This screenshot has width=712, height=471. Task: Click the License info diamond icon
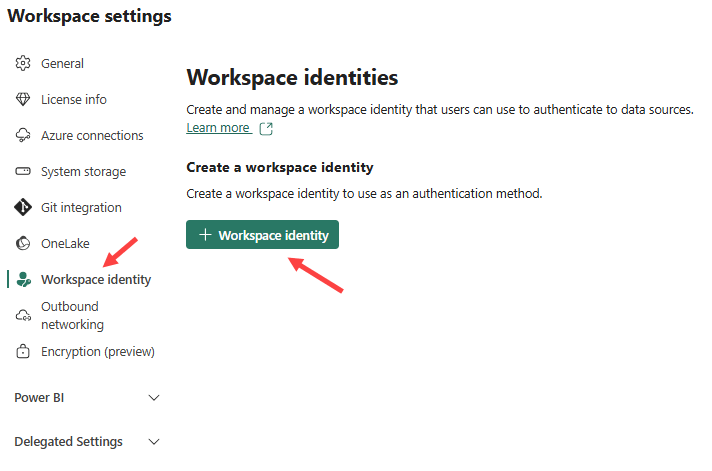(x=23, y=99)
